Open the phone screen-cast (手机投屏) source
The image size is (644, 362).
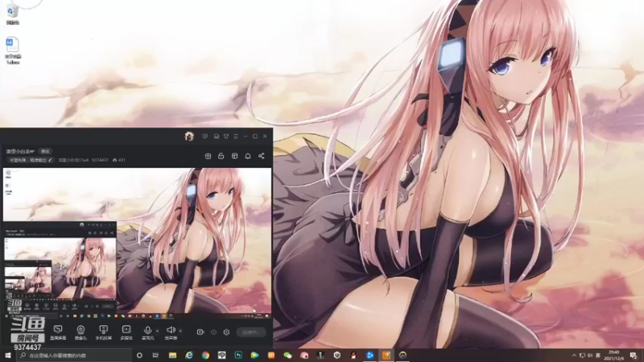(104, 332)
